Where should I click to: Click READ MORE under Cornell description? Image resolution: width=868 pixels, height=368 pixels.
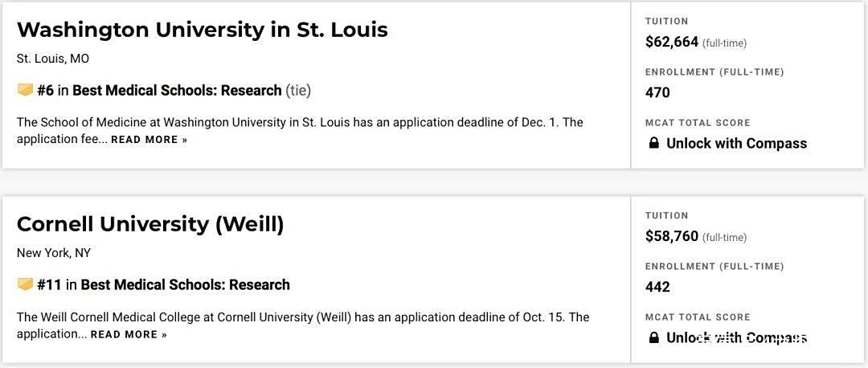click(x=129, y=335)
